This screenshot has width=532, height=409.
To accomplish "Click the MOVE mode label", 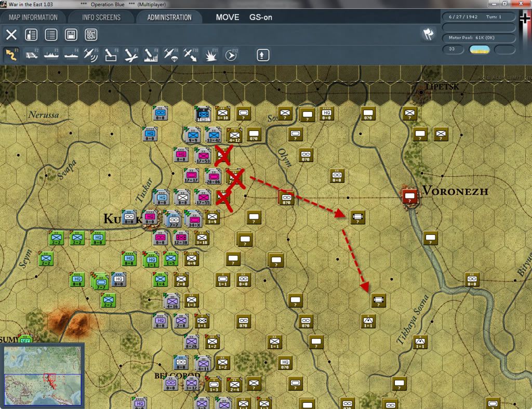I will tap(228, 17).
